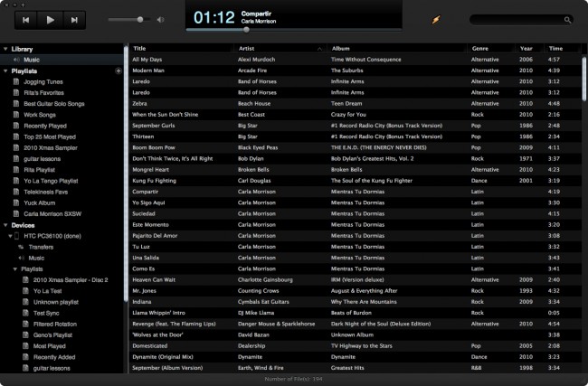Skip to the next track
Image resolution: width=588 pixels, height=386 pixels.
tap(73, 19)
